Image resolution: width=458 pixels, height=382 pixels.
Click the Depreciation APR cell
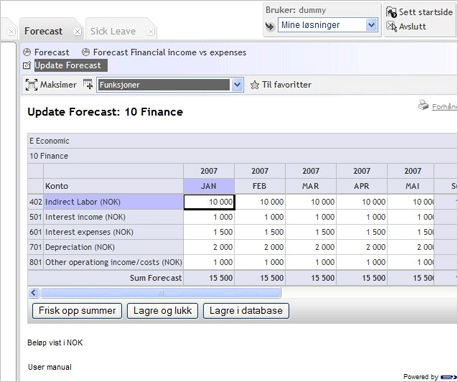point(362,247)
